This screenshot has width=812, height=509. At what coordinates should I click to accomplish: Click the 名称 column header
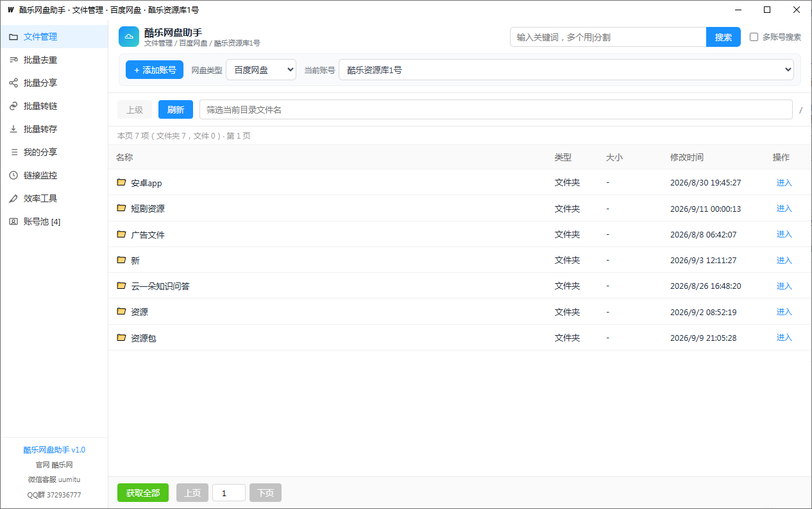pos(124,157)
